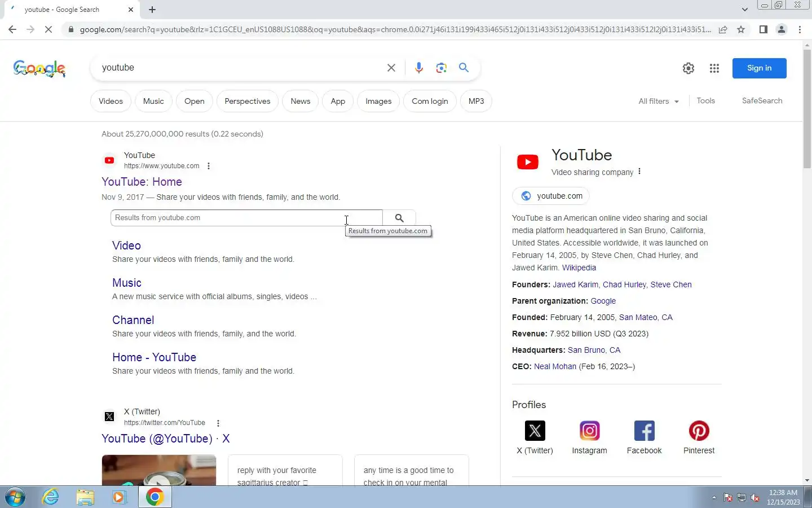Open the San Bruno, CA headquarters link
Viewport: 812px width, 508px height.
click(x=594, y=350)
